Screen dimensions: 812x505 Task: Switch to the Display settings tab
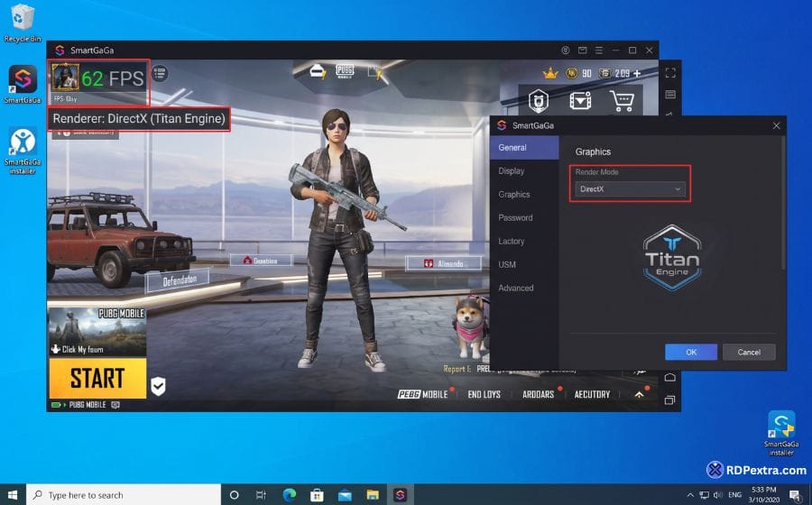(524, 170)
